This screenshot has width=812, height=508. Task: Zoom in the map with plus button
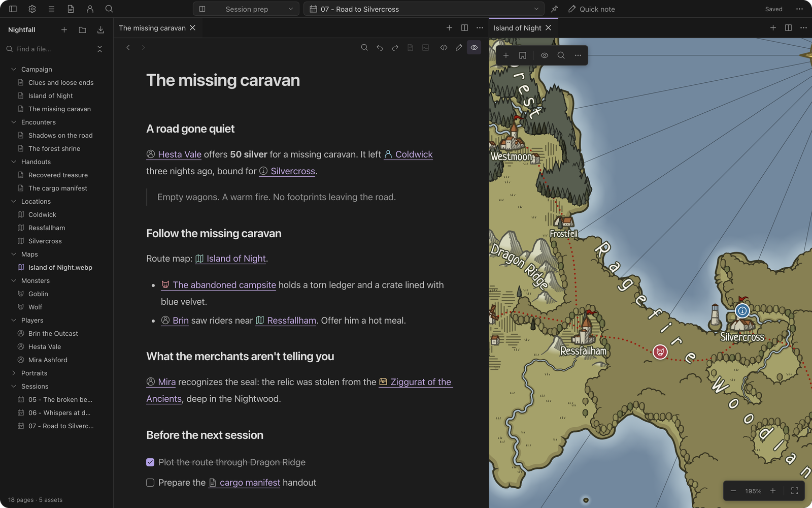pos(773,491)
